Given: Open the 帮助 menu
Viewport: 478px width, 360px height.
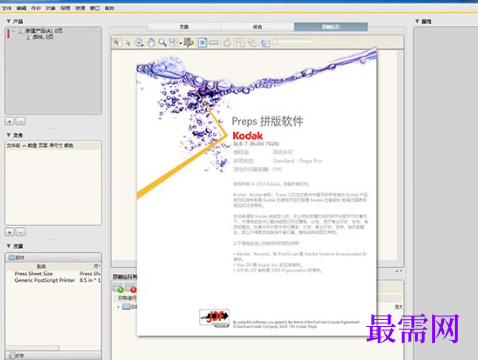Looking at the screenshot, I should coord(110,8).
